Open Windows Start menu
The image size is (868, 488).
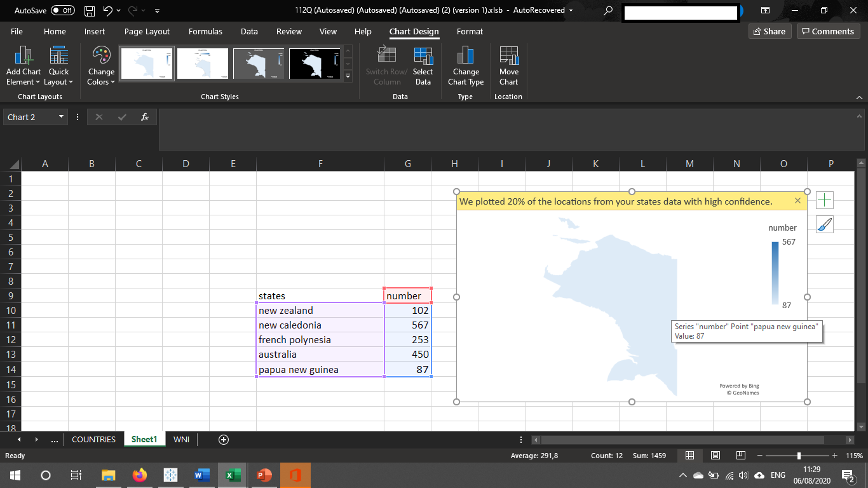[x=15, y=475]
